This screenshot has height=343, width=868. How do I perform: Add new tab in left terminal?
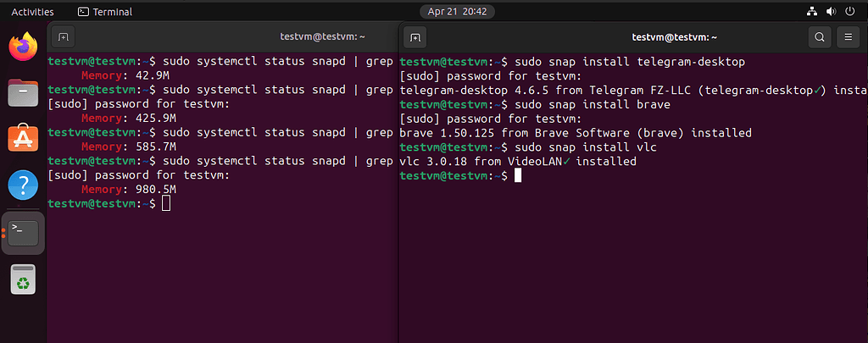tap(63, 37)
